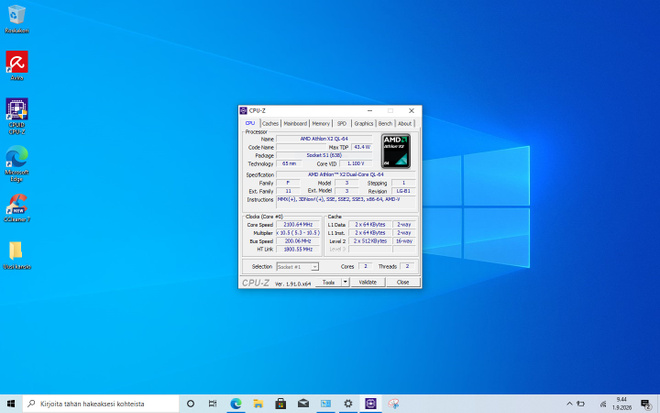Select the yellow folder on the desktop
The image size is (660, 413).
(x=17, y=255)
